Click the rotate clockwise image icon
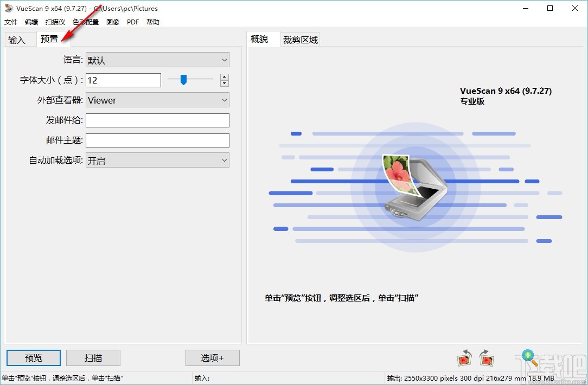 point(487,358)
